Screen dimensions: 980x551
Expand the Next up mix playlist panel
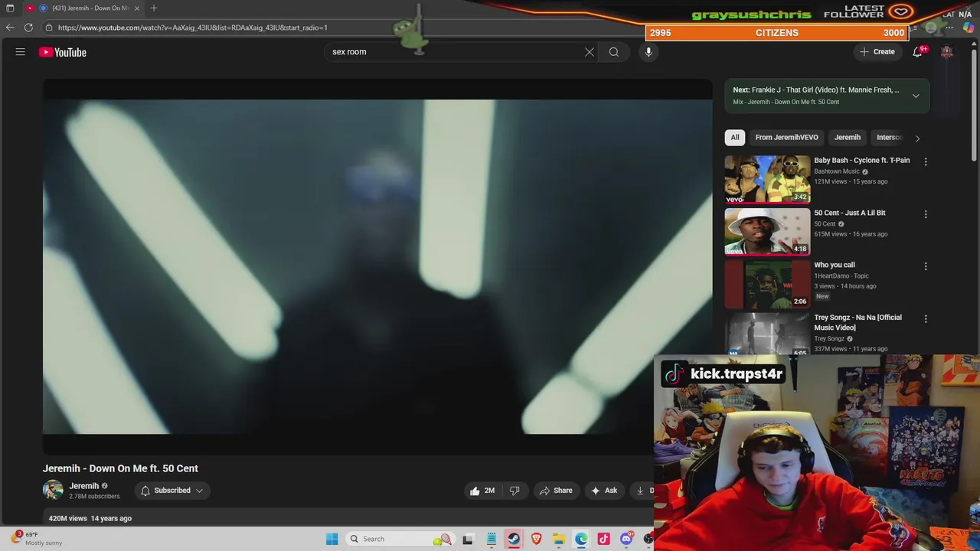pyautogui.click(x=916, y=96)
